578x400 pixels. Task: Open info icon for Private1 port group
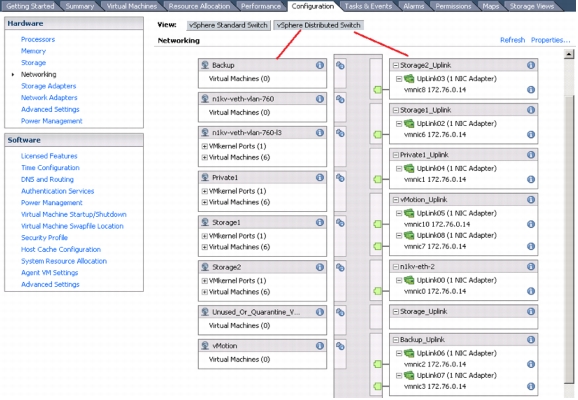click(320, 177)
